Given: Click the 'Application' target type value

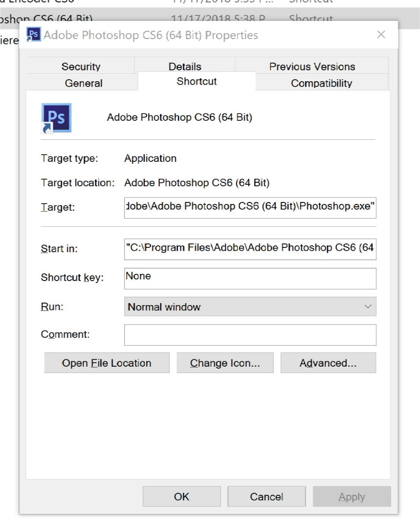Looking at the screenshot, I should pos(150,158).
